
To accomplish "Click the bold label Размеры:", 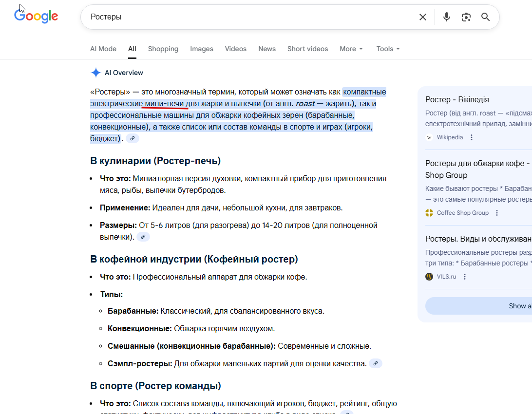I will [x=118, y=226].
